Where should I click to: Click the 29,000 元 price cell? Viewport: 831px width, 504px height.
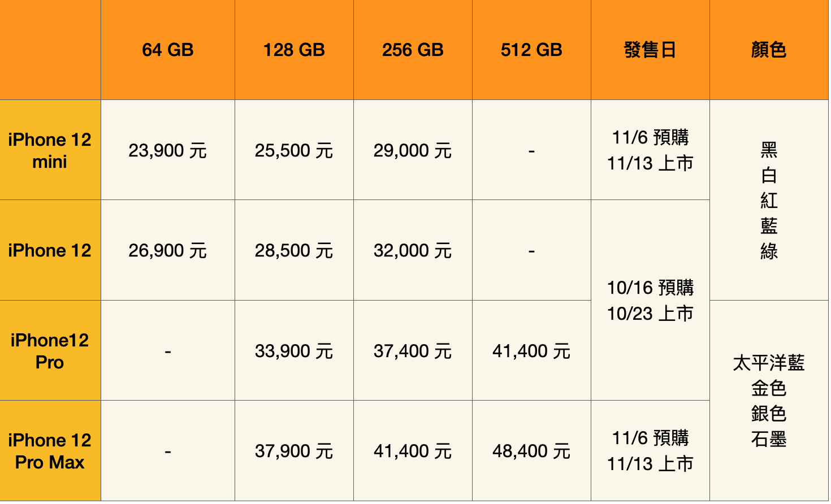click(x=413, y=151)
